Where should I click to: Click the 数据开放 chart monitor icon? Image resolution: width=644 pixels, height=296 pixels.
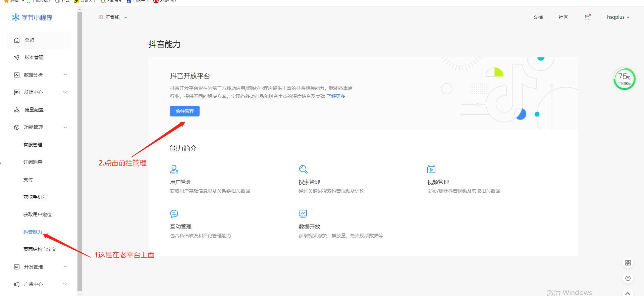(x=303, y=214)
